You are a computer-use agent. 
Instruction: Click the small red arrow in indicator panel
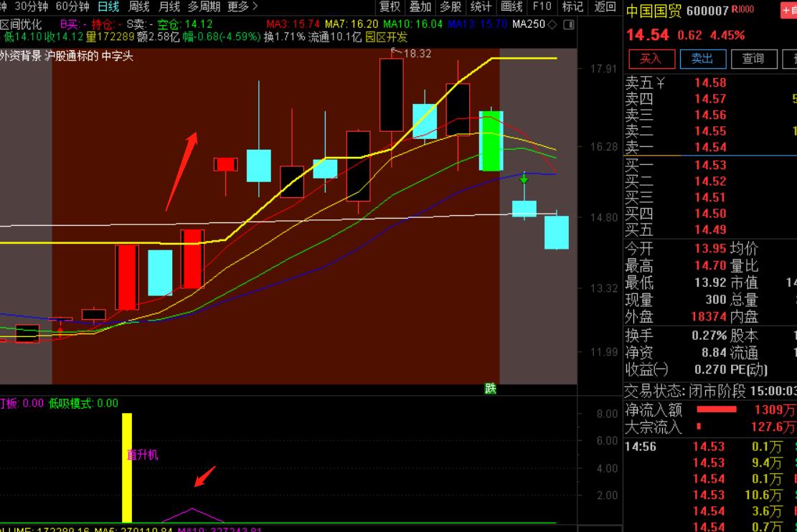point(205,476)
